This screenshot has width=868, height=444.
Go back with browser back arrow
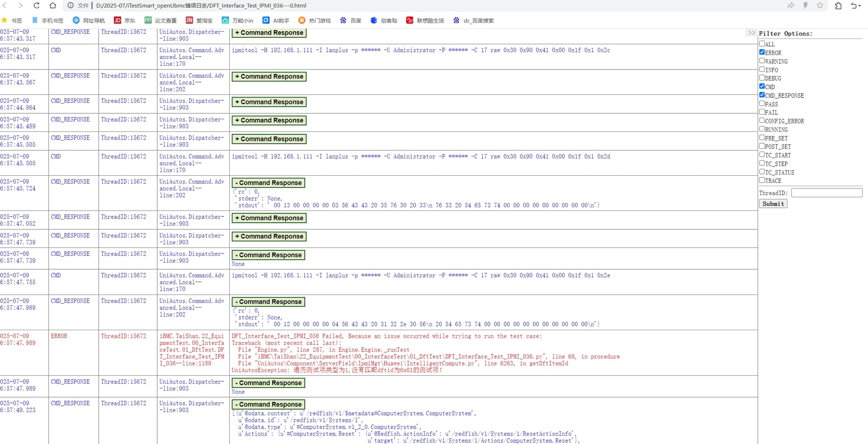[5, 5]
